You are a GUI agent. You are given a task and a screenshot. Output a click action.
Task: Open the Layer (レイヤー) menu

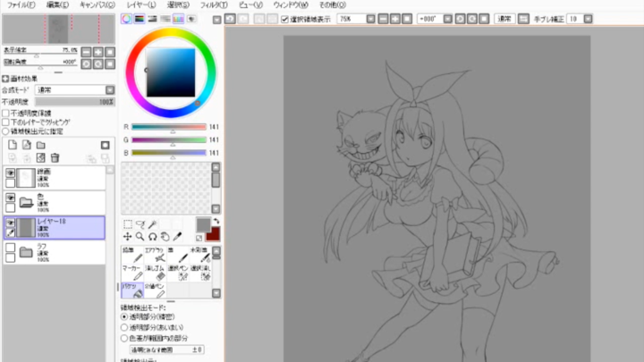click(x=141, y=5)
